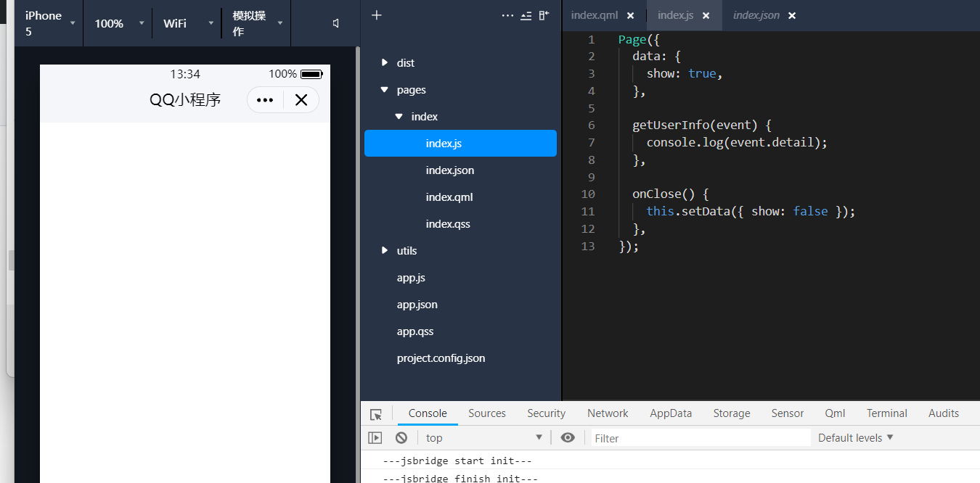980x483 pixels.
Task: Open the Console devtools tab
Action: tap(428, 413)
